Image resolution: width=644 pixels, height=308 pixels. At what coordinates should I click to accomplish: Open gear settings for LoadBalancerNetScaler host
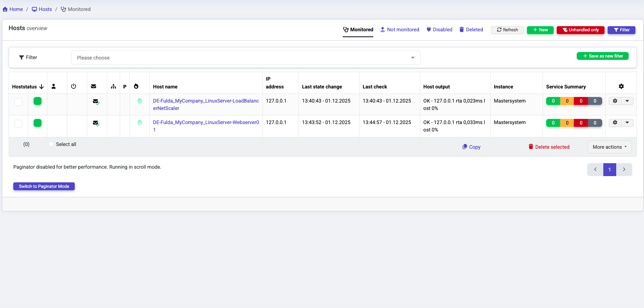point(615,101)
